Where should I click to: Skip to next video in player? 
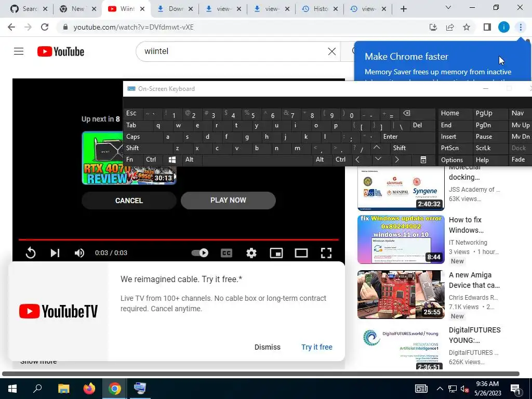[x=55, y=253]
